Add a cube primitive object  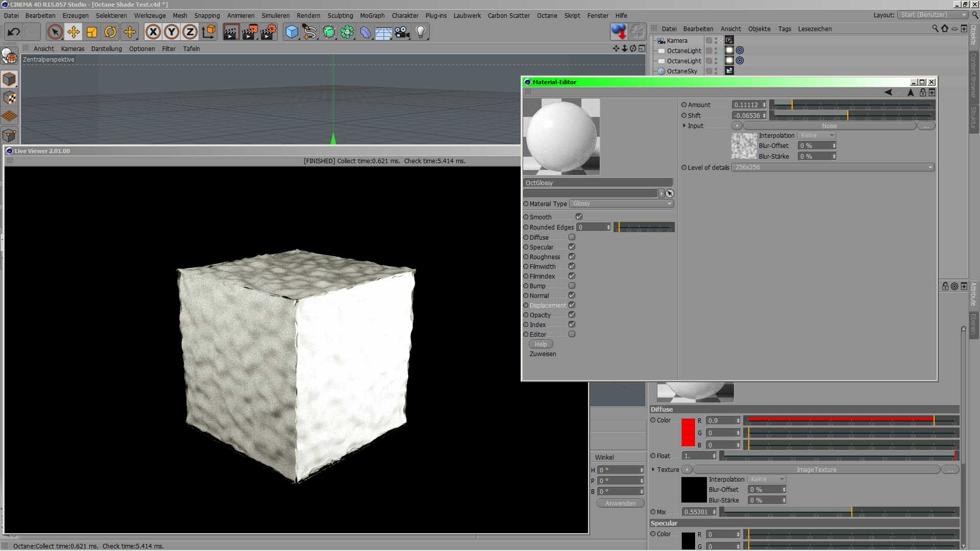tap(291, 32)
